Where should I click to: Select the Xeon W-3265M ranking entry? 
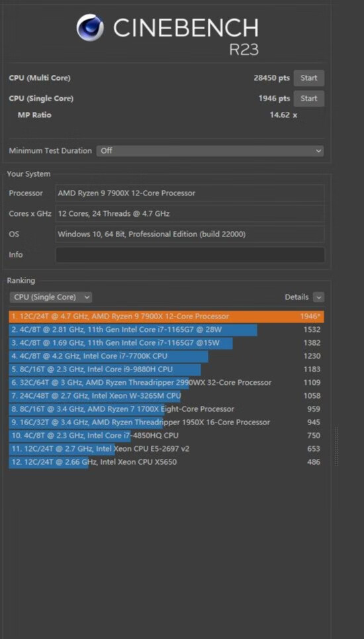click(x=167, y=396)
